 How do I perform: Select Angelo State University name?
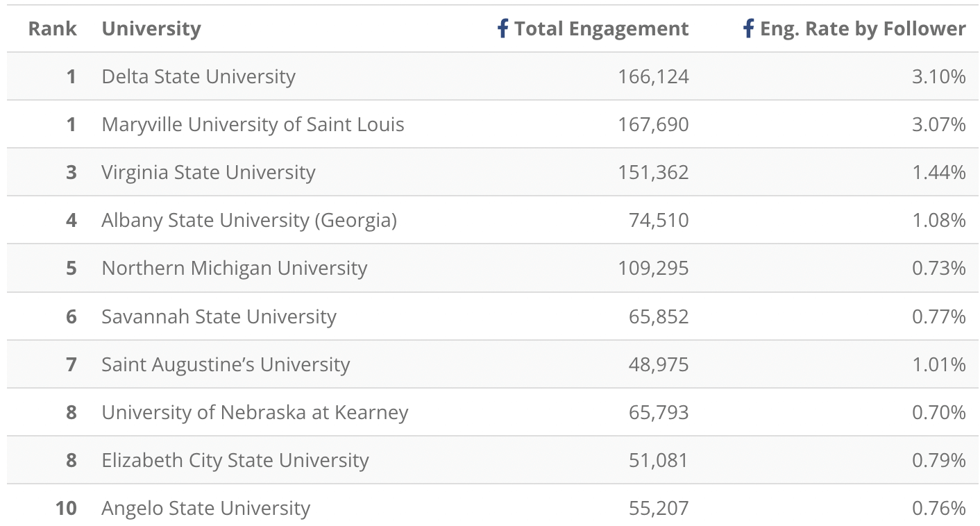(205, 508)
